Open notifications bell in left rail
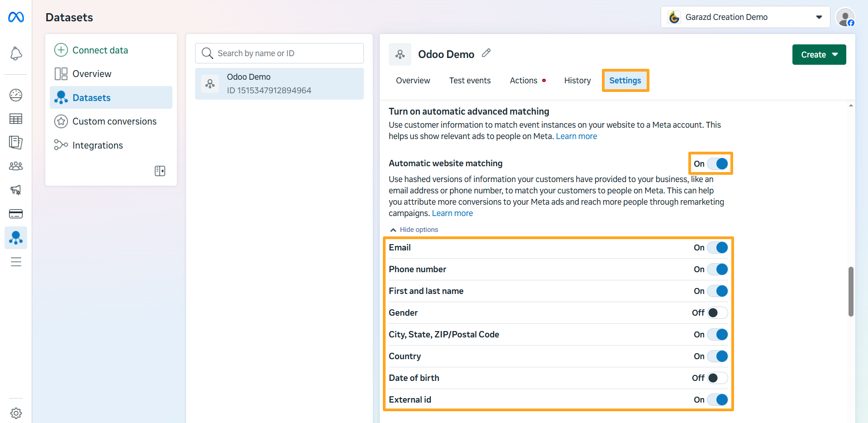 [x=16, y=53]
